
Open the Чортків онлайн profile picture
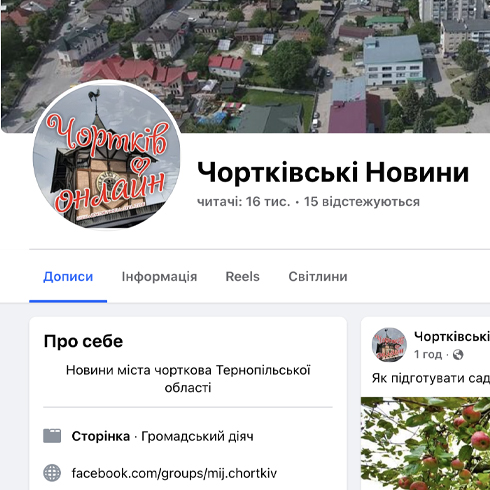tap(107, 155)
